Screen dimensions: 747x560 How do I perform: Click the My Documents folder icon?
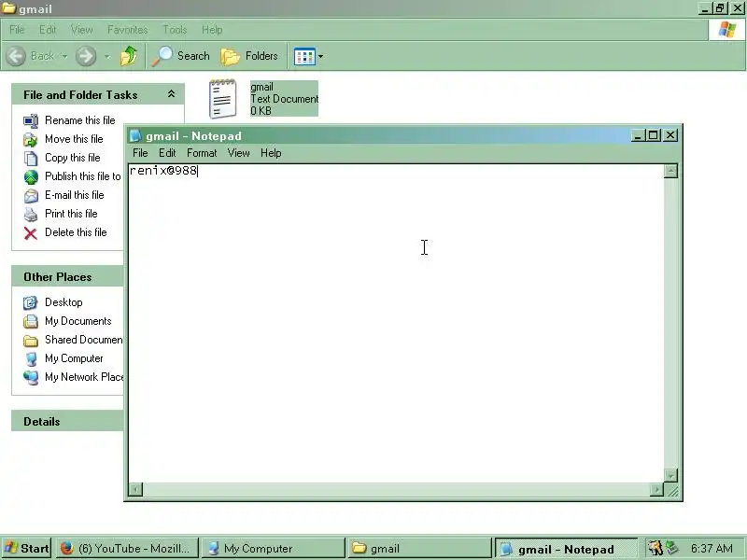pyautogui.click(x=31, y=321)
